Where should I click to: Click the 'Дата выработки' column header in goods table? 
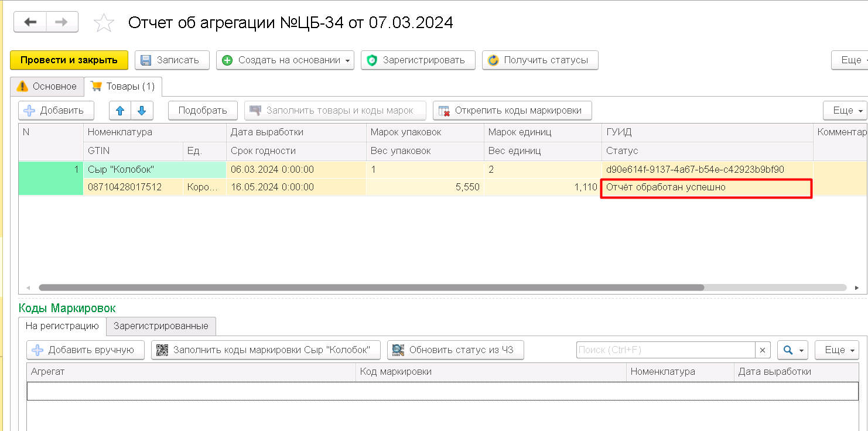tap(296, 132)
